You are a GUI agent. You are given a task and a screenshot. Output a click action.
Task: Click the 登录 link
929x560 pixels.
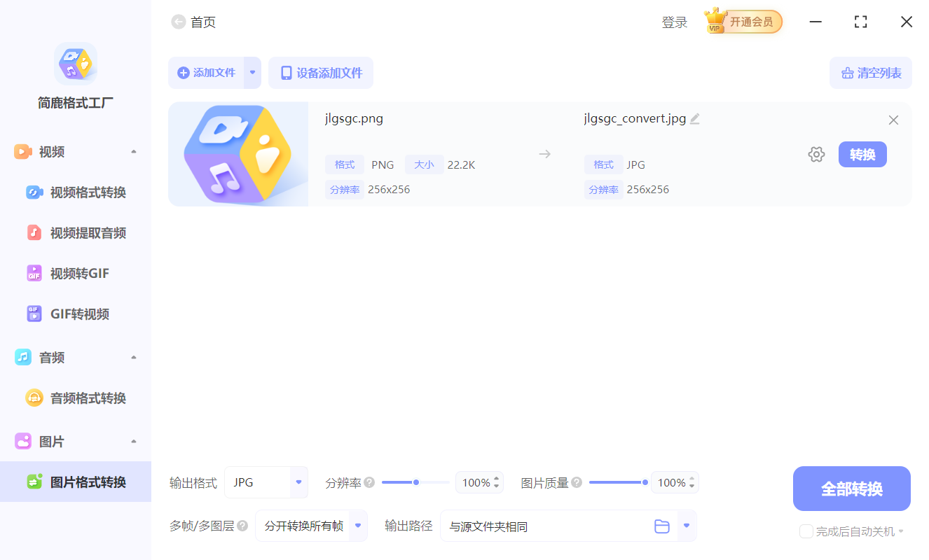point(674,22)
